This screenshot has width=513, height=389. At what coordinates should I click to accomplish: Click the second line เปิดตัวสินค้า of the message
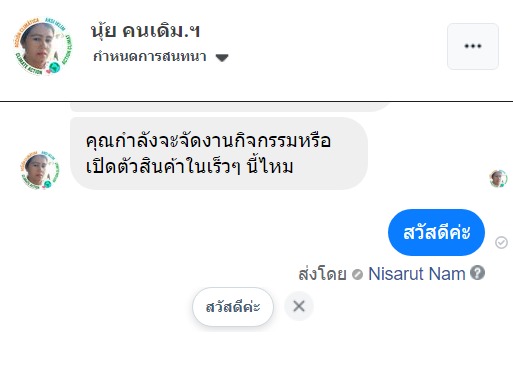click(x=189, y=166)
